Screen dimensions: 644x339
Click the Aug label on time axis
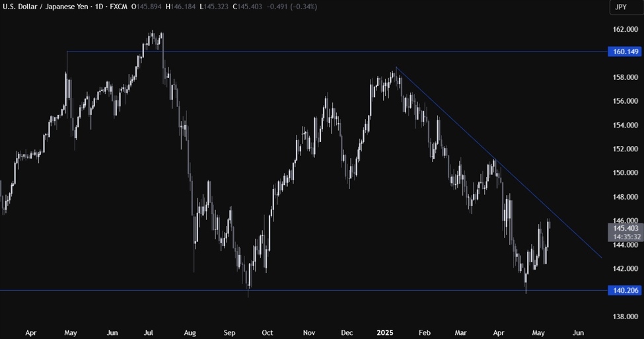pos(190,332)
